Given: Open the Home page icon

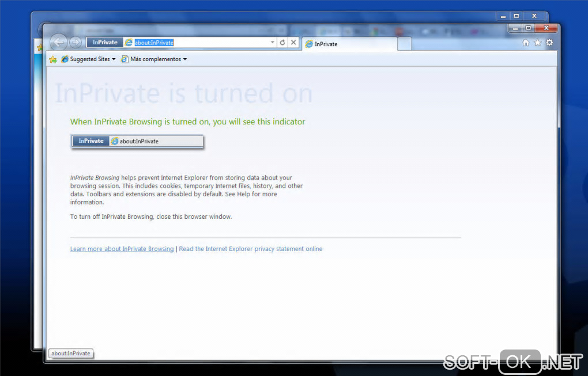Looking at the screenshot, I should click(x=526, y=43).
